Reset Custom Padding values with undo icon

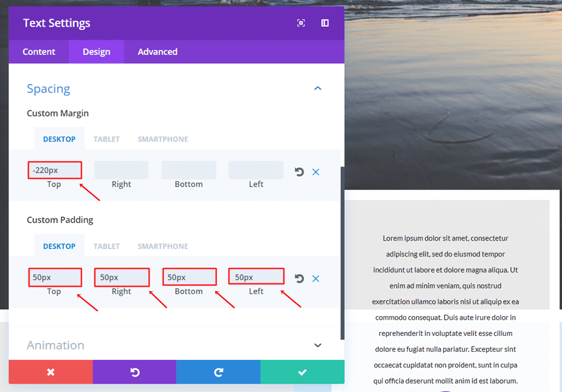(x=299, y=278)
